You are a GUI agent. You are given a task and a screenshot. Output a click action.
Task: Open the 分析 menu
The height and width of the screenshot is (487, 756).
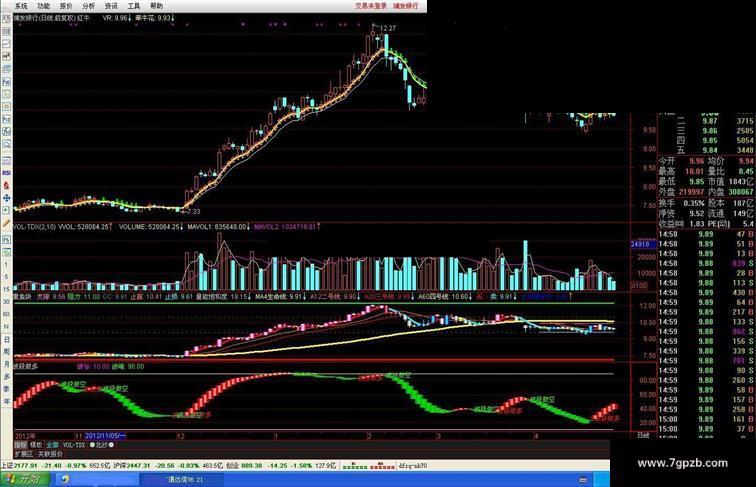click(x=89, y=6)
